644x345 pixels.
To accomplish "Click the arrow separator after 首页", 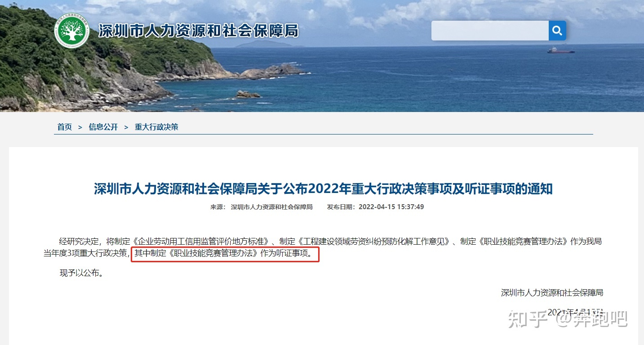I will (x=80, y=127).
